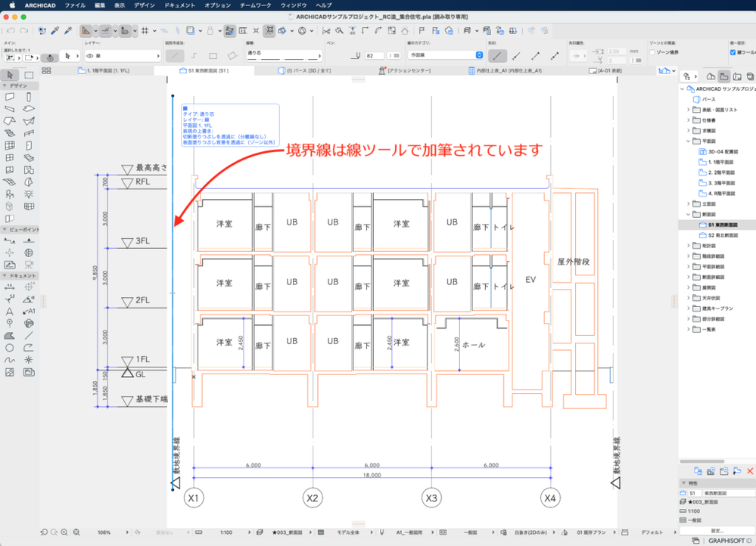Click the Apple menu icon

coord(13,5)
